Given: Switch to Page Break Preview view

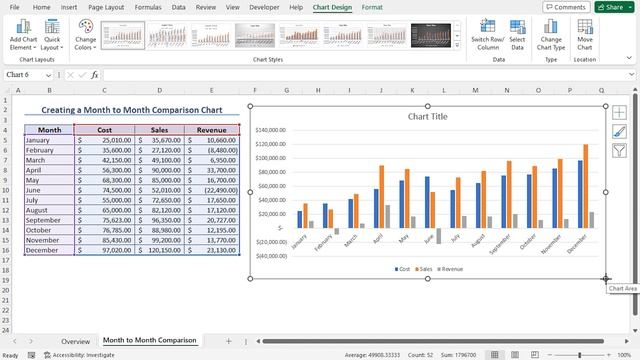Looking at the screenshot, I should (535, 355).
